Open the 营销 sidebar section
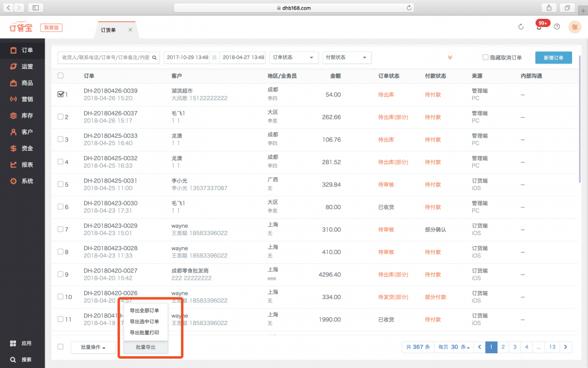 click(x=22, y=99)
